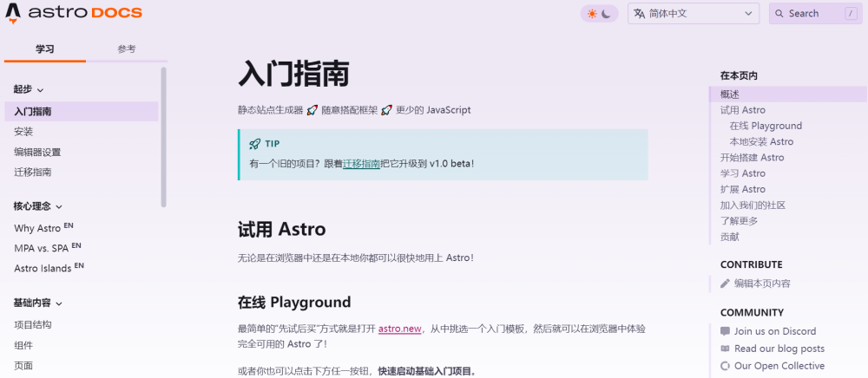
Task: Open the Read our blog posts link
Action: pyautogui.click(x=779, y=349)
